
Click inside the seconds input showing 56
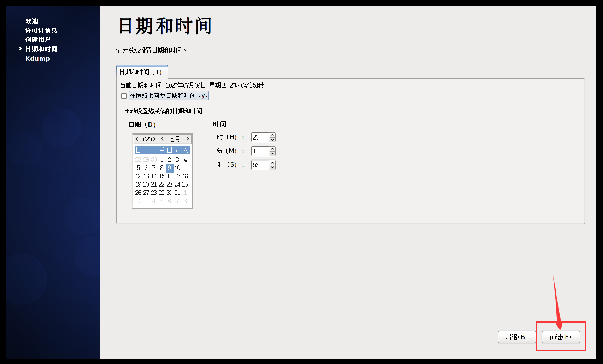[x=259, y=164]
